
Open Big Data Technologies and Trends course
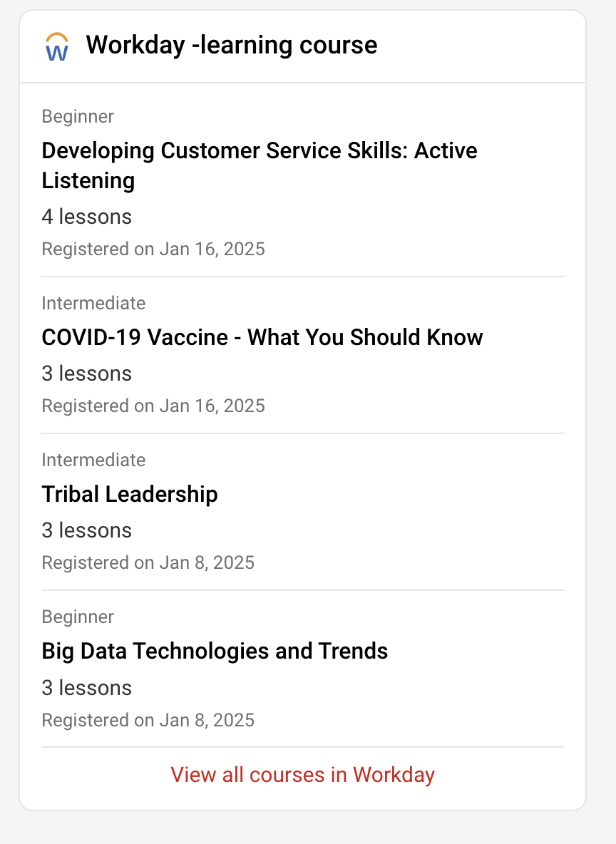pyautogui.click(x=215, y=651)
